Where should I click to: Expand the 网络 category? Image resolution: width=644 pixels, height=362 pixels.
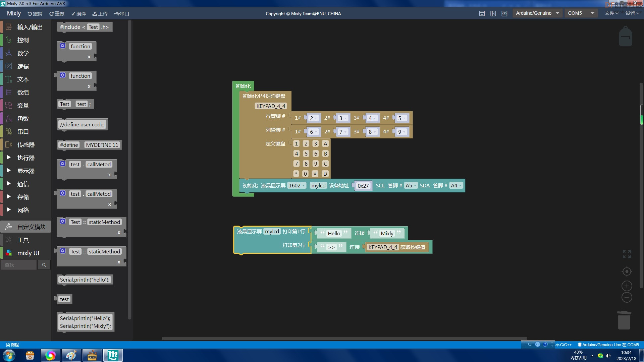pyautogui.click(x=26, y=210)
